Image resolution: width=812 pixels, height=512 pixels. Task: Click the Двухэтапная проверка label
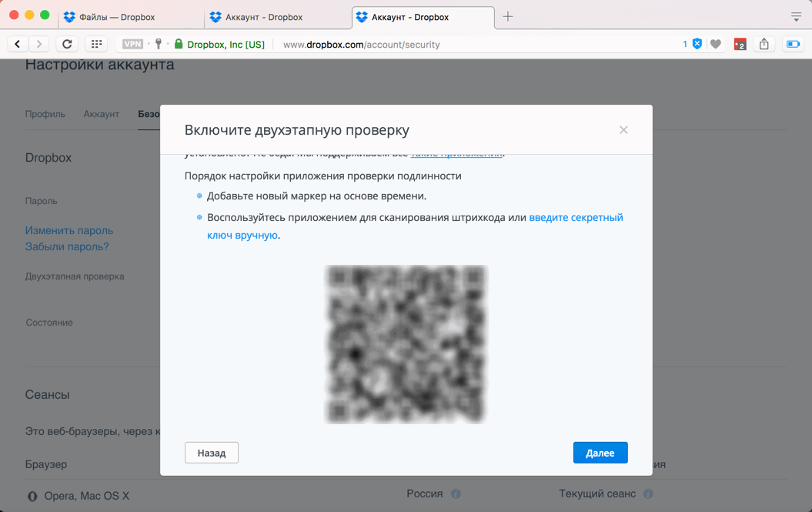click(x=75, y=276)
